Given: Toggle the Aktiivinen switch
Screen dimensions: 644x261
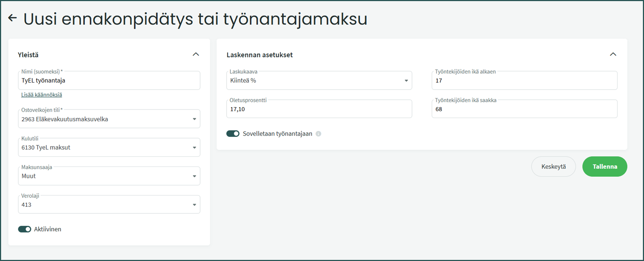Looking at the screenshot, I should click(24, 229).
